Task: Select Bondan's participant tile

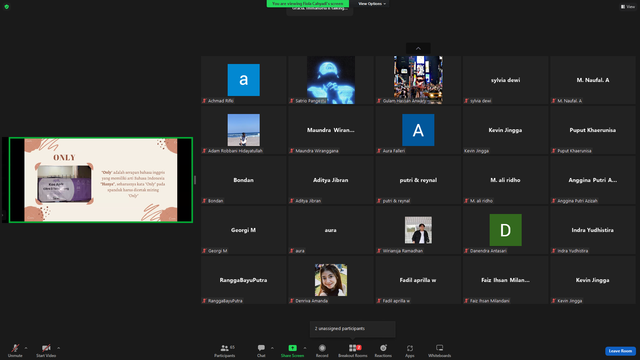Action: pyautogui.click(x=244, y=180)
